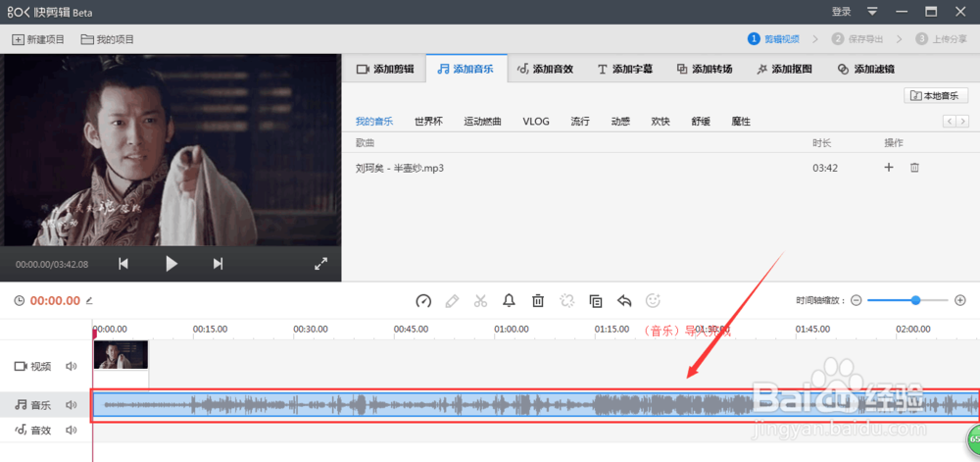Click song 刘珂矣 - 半壶纱.mp3
The height and width of the screenshot is (462, 980).
[x=400, y=168]
